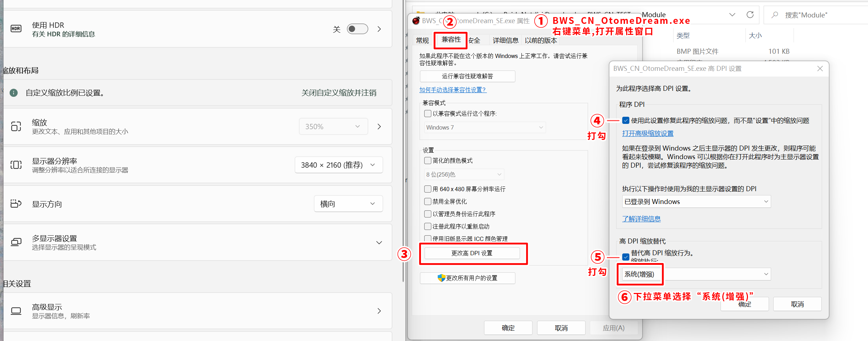Enable 用 640 x 480 屏幕分辨率运行 checkbox

click(x=428, y=189)
